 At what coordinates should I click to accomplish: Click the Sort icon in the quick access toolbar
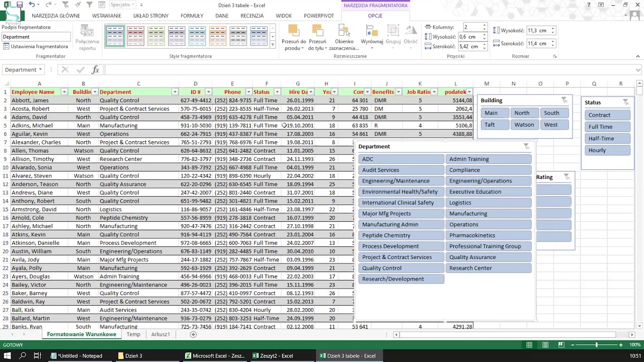pyautogui.click(x=102, y=5)
